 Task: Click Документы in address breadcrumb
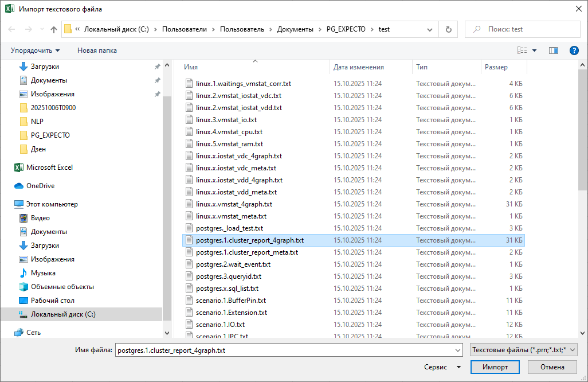[295, 29]
